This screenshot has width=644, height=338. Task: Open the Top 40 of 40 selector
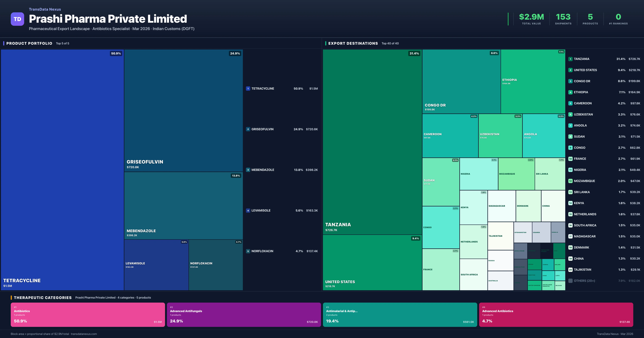(390, 43)
